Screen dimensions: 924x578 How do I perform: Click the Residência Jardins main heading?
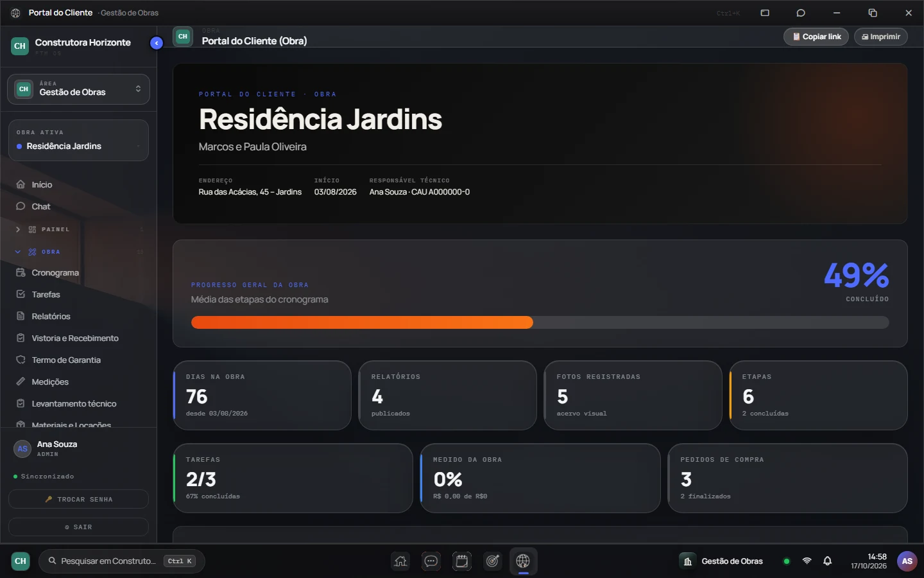point(320,119)
